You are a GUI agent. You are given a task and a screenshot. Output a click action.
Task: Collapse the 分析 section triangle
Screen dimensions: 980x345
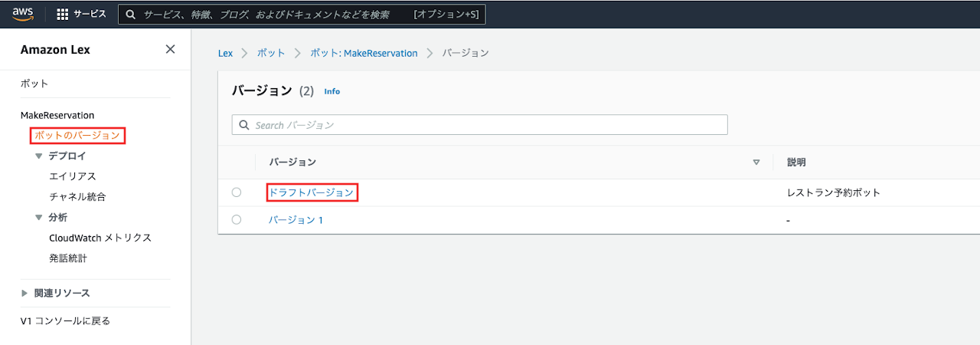point(39,218)
